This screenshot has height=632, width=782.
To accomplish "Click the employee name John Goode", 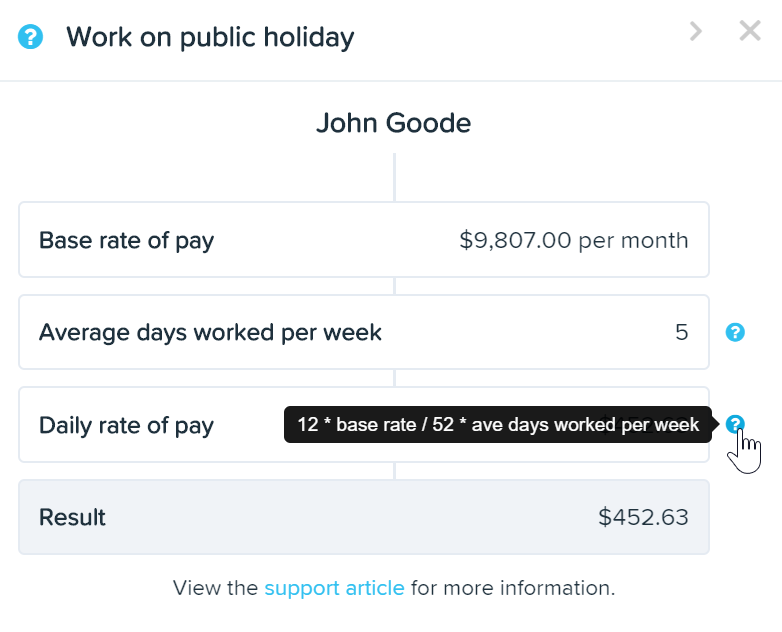I will [x=393, y=123].
